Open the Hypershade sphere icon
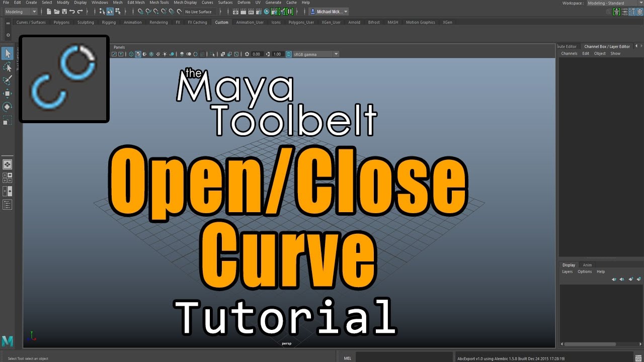The height and width of the screenshot is (362, 644). (266, 12)
